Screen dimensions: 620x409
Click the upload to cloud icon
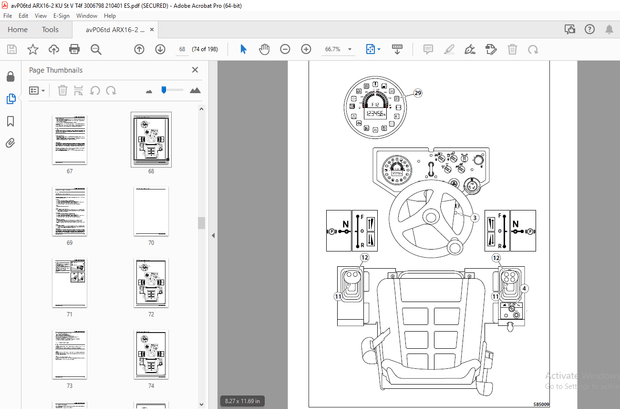54,49
